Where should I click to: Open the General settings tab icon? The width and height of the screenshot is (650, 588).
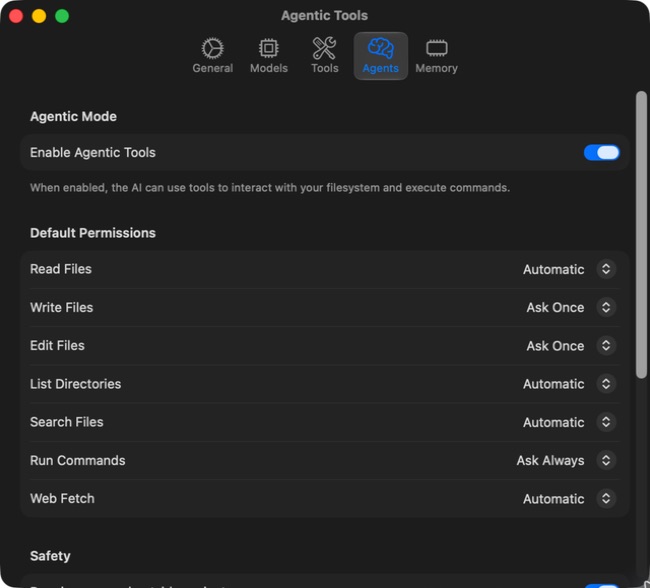point(213,48)
